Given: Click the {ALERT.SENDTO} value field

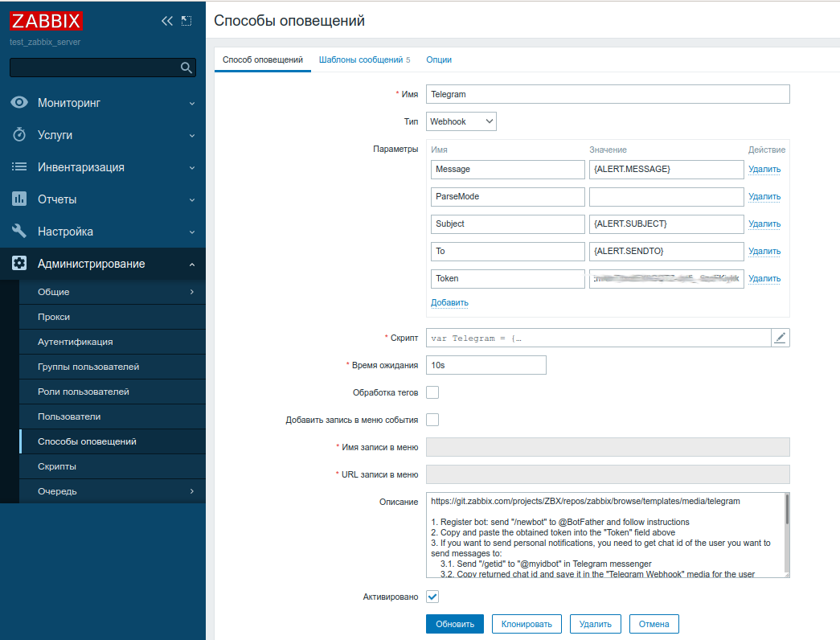Looking at the screenshot, I should click(x=666, y=252).
